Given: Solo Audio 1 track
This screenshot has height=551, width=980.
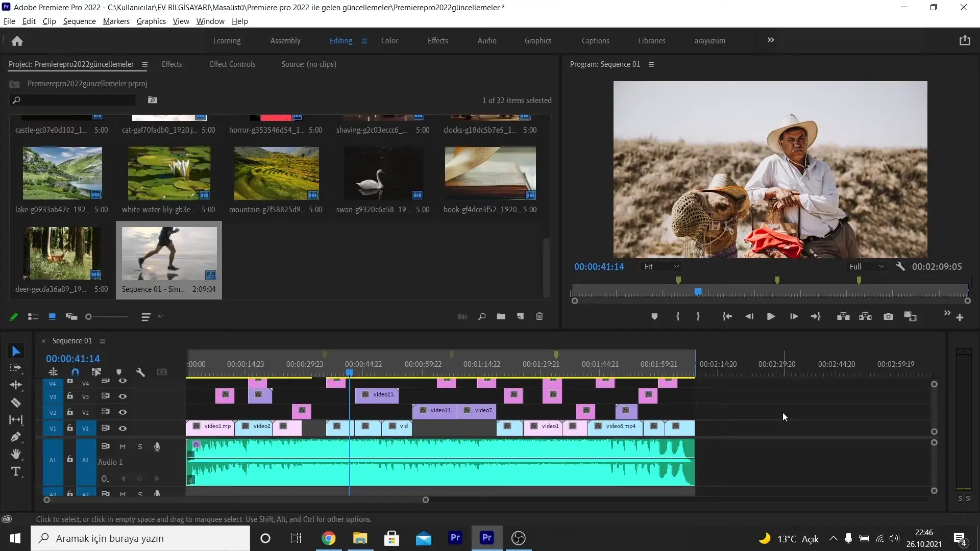Looking at the screenshot, I should [x=140, y=446].
